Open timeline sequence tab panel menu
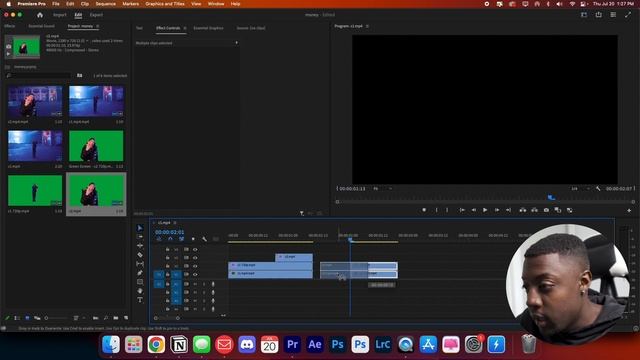This screenshot has height=360, width=640. tap(175, 223)
